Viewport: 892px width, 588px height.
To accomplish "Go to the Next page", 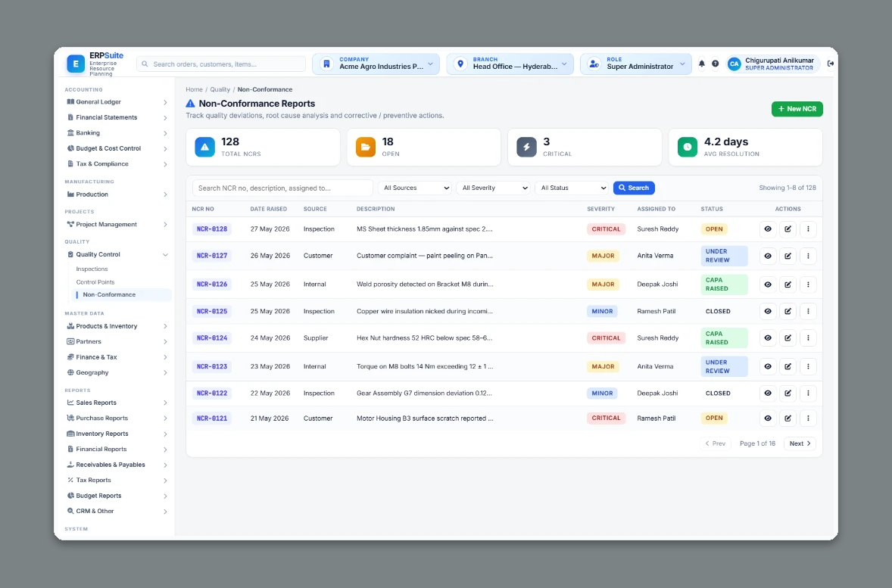I will [800, 443].
